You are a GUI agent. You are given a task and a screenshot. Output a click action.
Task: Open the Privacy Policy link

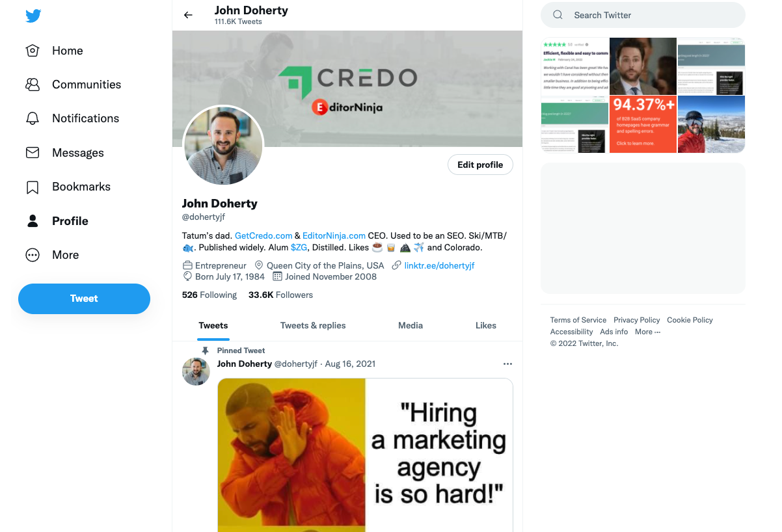pos(637,320)
